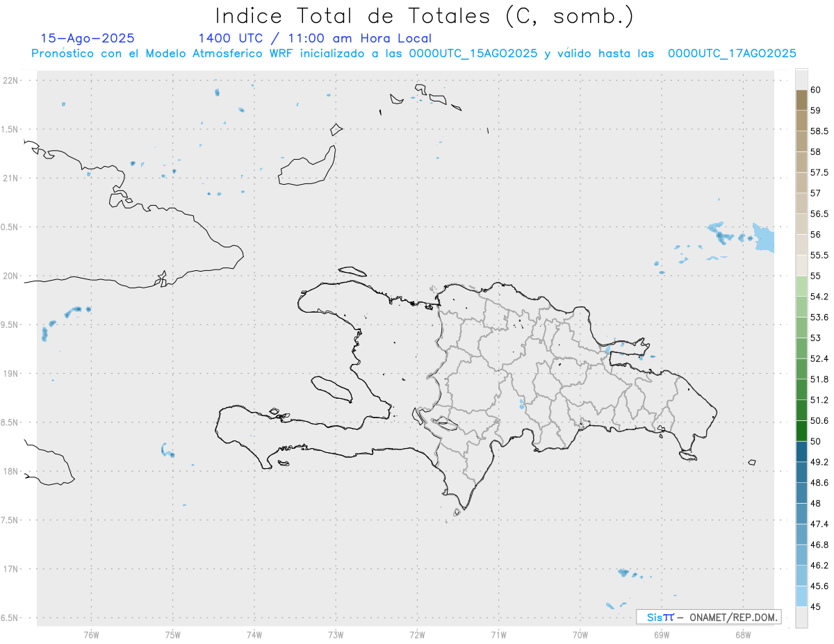Click the "69W" longitude label
834x644 pixels.
662,635
